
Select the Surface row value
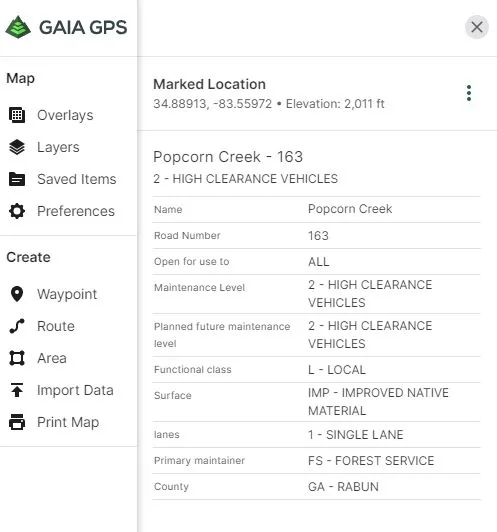coord(378,402)
